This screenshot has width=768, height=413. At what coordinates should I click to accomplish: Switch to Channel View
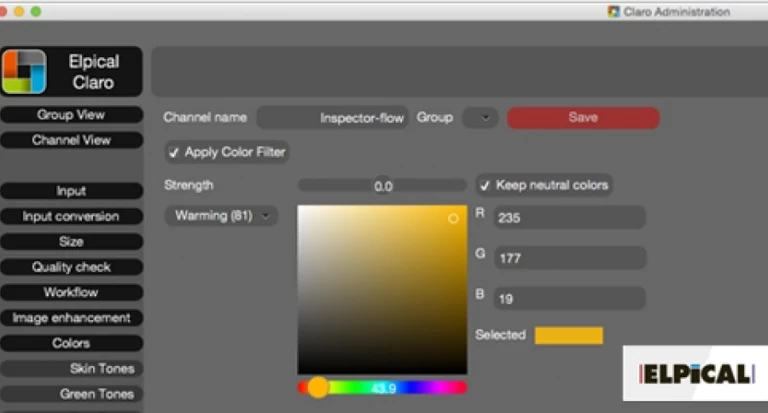pos(71,141)
